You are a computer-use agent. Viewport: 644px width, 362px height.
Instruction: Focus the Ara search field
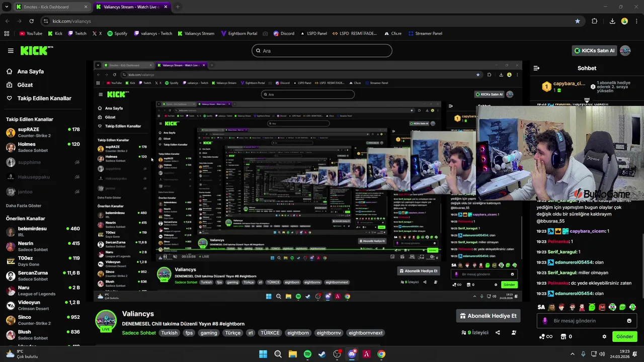click(x=322, y=51)
